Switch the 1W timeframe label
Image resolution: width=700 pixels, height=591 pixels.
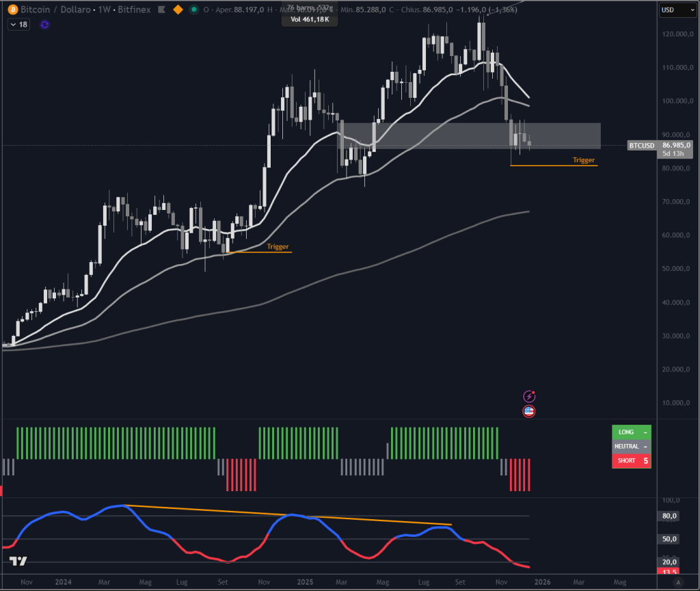click(104, 10)
